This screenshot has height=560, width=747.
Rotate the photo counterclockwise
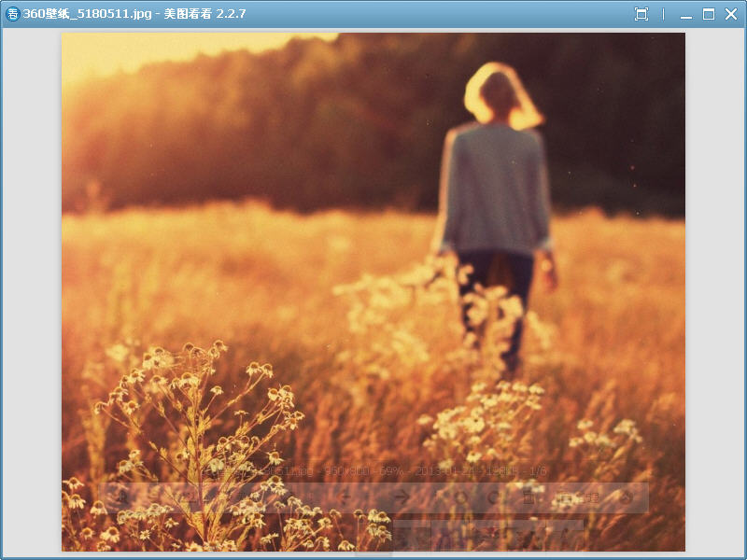[460, 498]
